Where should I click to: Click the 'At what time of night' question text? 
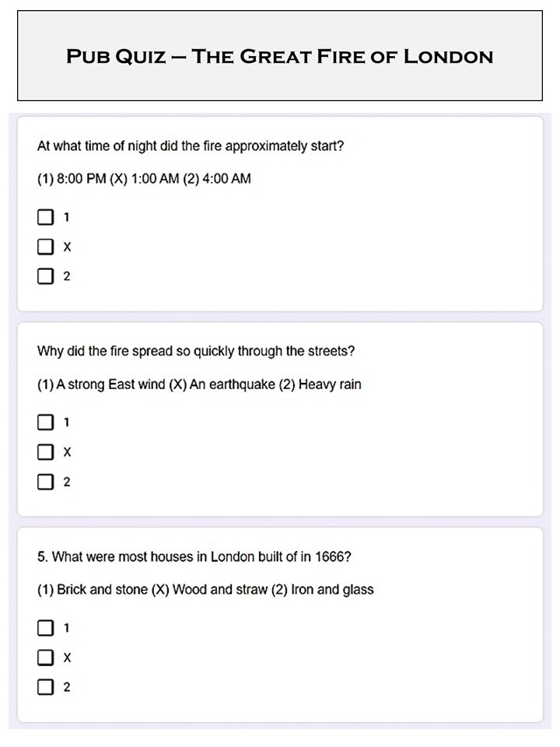coord(191,146)
